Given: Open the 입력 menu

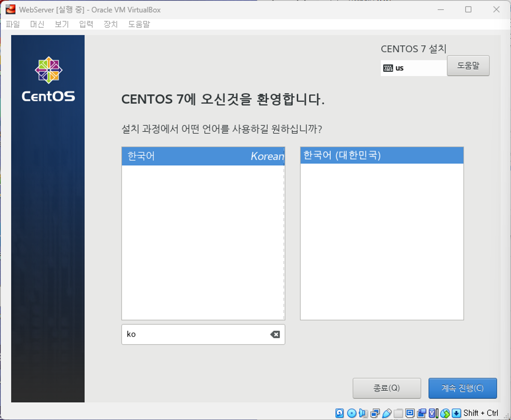Looking at the screenshot, I should pos(86,24).
